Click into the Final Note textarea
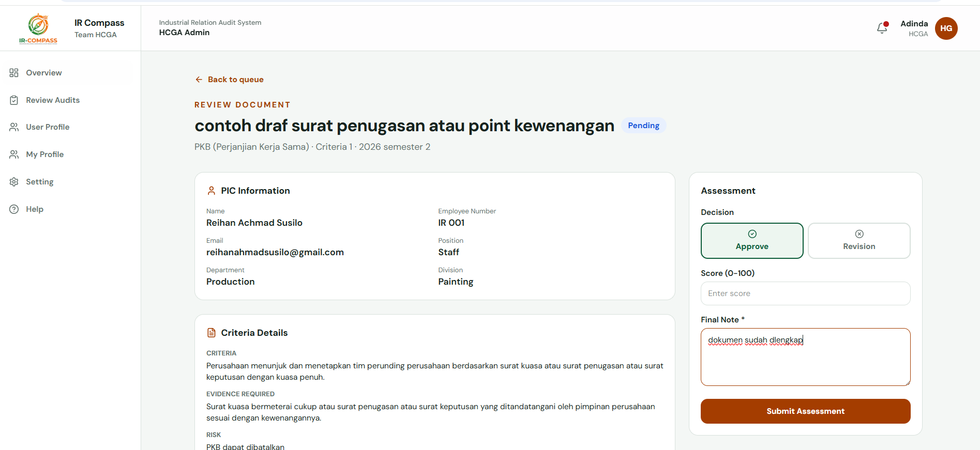 805,357
